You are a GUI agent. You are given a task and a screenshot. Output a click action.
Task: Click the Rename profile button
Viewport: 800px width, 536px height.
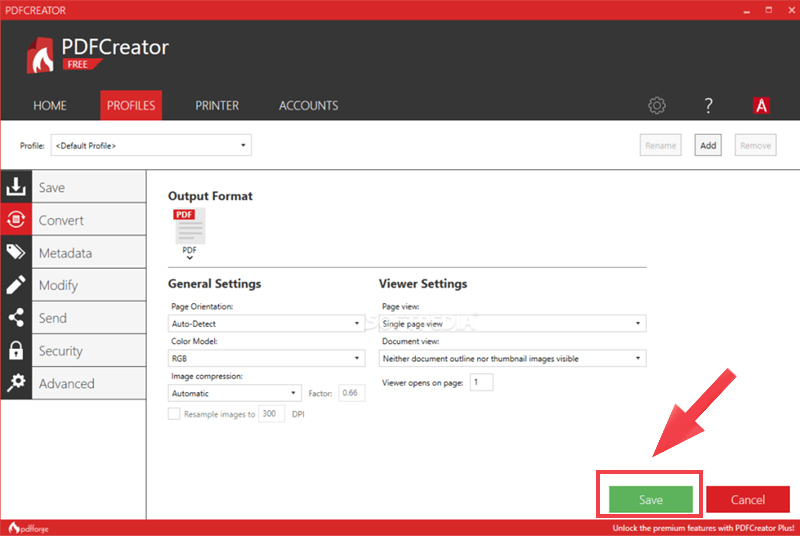(660, 145)
